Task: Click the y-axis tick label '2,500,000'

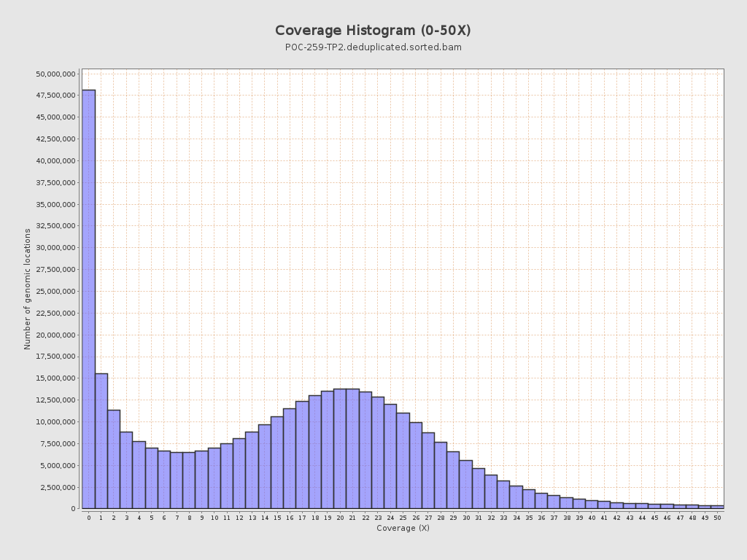Action: click(x=58, y=488)
